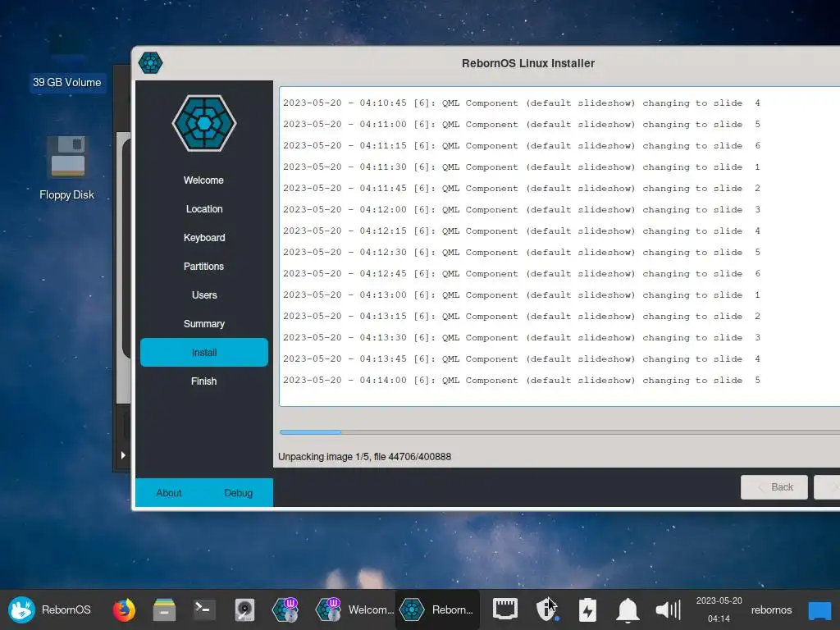This screenshot has height=630, width=840.
Task: Click the rebornos user label
Action: [x=771, y=609]
